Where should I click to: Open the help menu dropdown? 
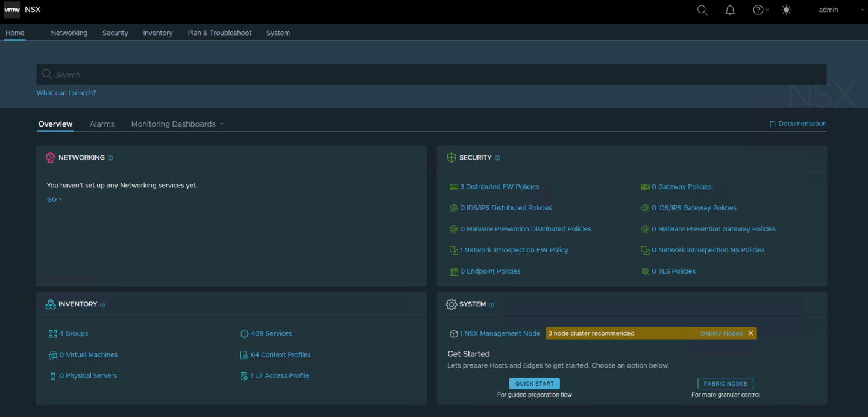click(761, 10)
